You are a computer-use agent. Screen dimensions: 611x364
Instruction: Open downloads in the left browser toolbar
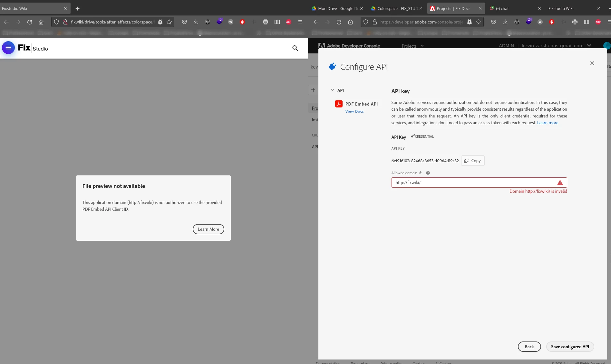point(196,22)
